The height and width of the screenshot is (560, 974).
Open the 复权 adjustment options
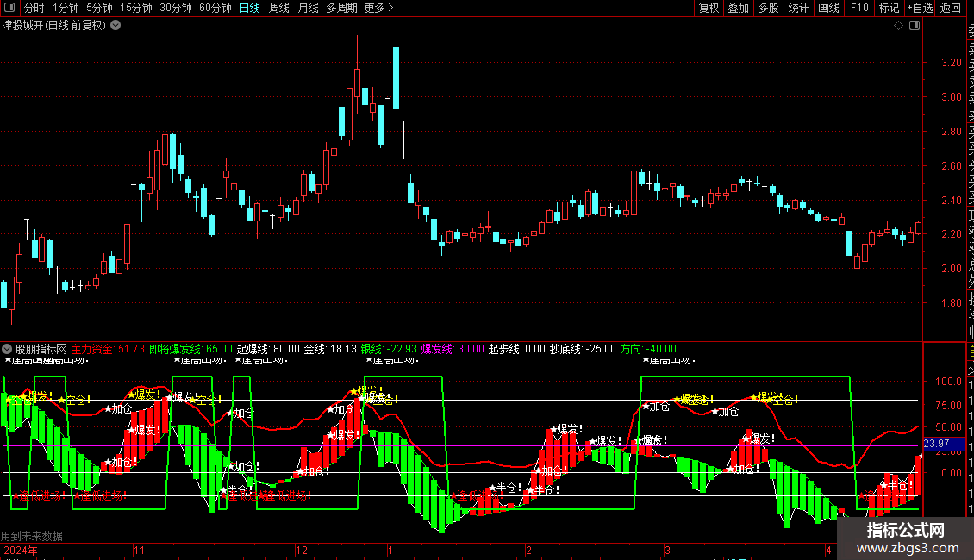pos(709,8)
